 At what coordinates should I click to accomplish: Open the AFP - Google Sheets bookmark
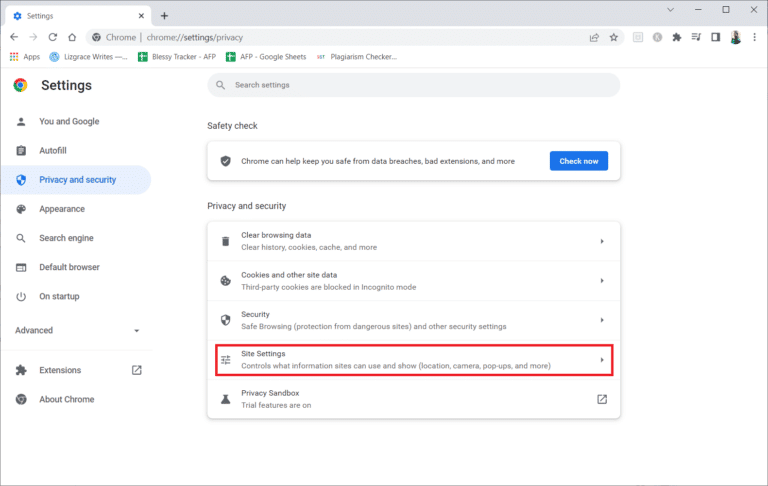point(266,57)
